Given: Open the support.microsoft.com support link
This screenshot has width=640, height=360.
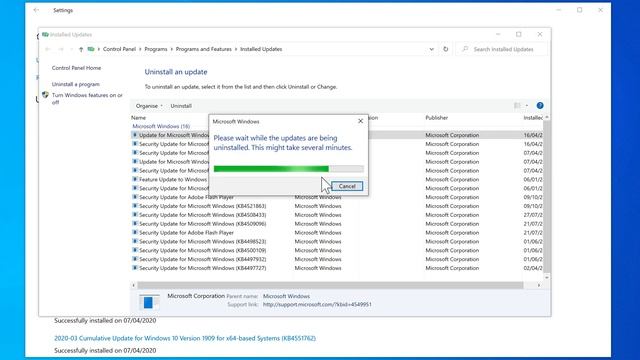Looking at the screenshot, I should (x=317, y=304).
